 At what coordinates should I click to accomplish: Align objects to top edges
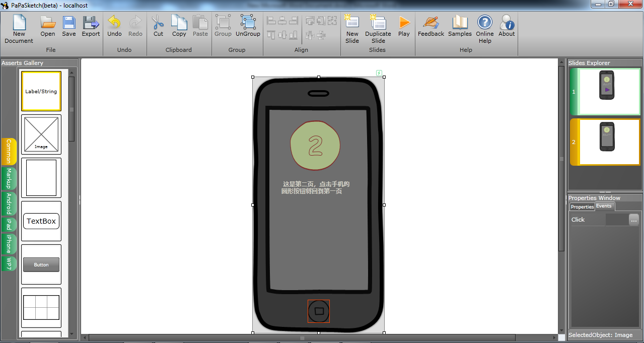271,35
